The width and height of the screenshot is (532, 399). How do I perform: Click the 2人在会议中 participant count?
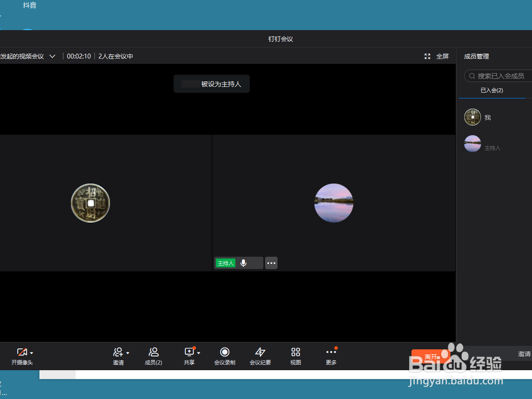116,56
